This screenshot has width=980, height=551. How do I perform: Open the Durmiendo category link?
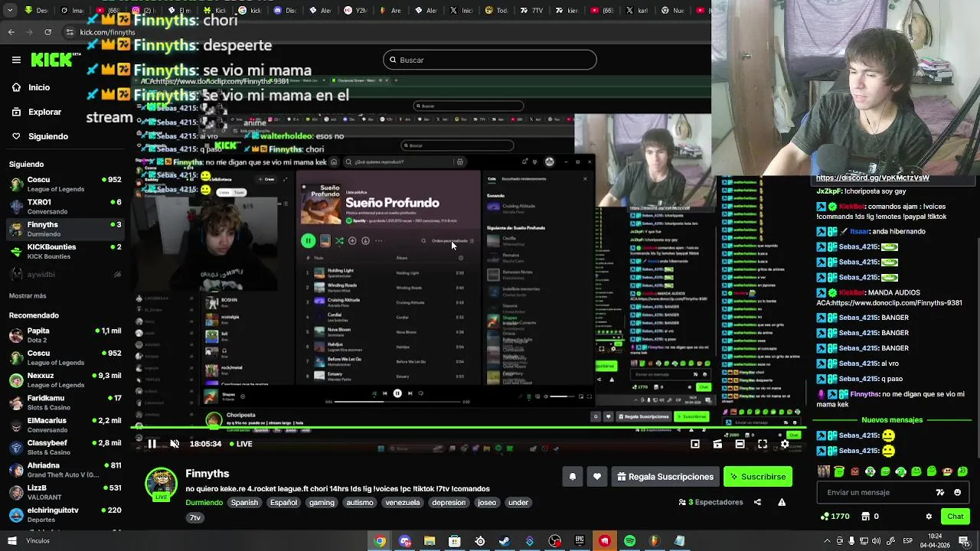[204, 503]
